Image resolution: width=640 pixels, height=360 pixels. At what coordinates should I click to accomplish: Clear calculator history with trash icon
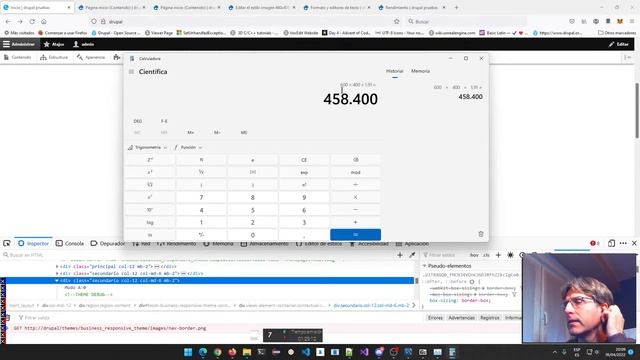tap(480, 234)
